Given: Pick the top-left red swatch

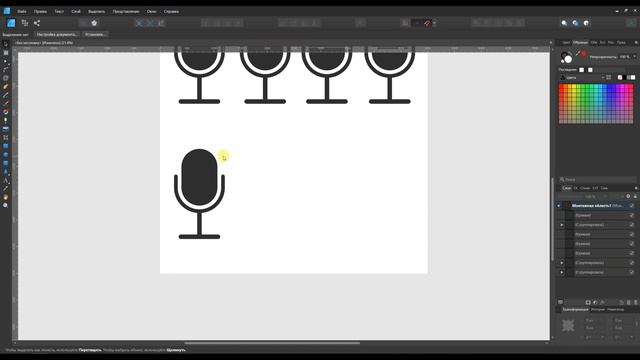Looking at the screenshot, I should [x=562, y=87].
